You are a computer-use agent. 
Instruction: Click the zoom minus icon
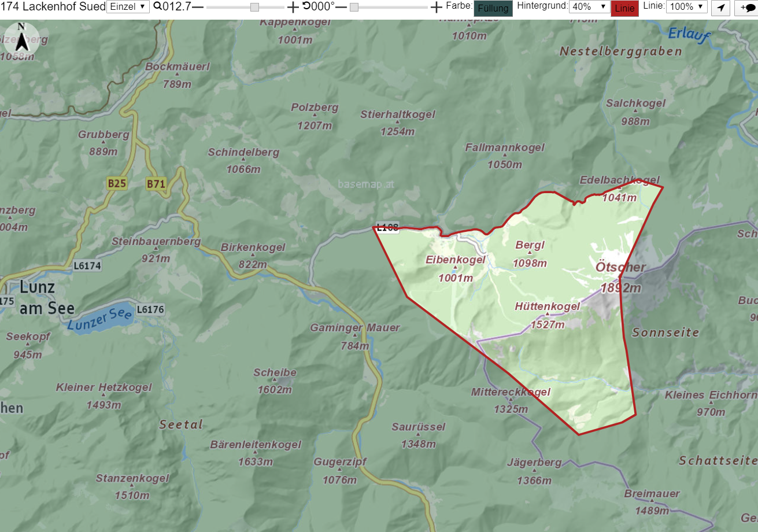coord(198,7)
